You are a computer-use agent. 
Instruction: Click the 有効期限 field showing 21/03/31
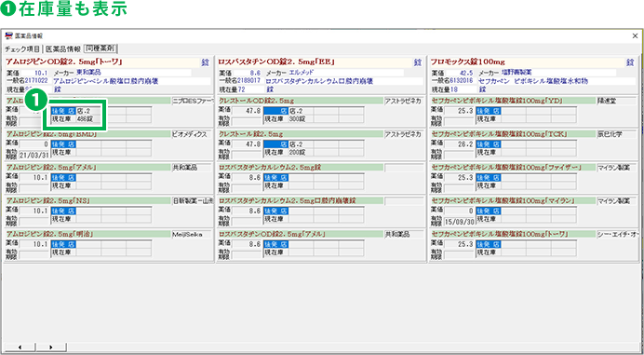coord(34,155)
